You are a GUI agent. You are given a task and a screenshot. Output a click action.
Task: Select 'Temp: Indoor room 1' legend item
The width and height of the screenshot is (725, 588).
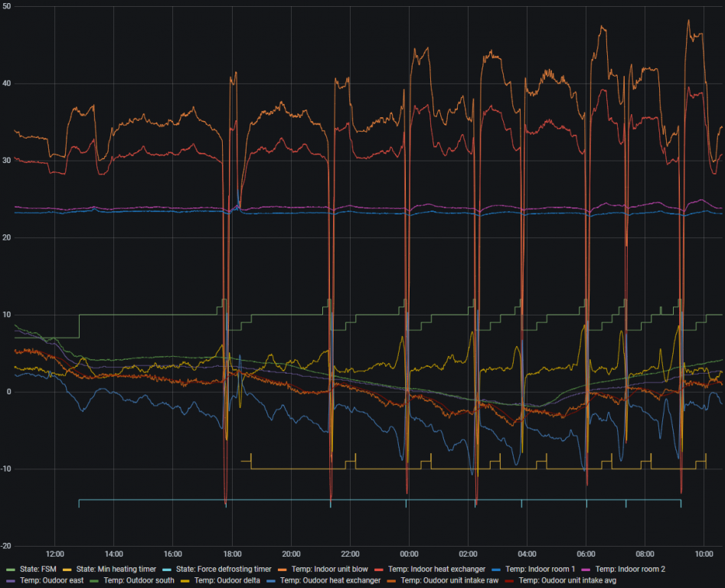pyautogui.click(x=540, y=569)
